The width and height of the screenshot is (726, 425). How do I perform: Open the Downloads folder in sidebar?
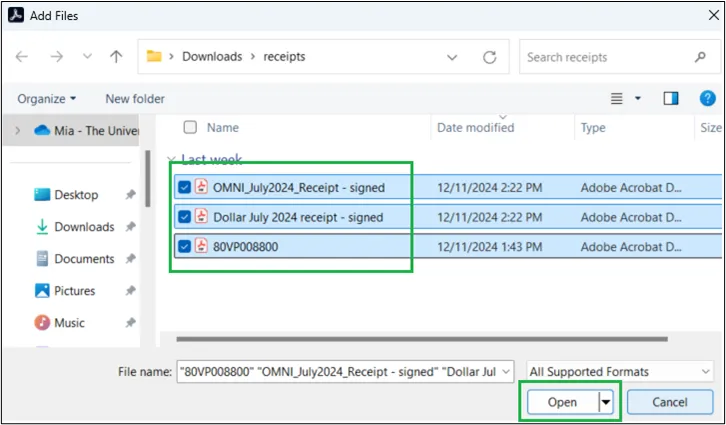pyautogui.click(x=84, y=227)
